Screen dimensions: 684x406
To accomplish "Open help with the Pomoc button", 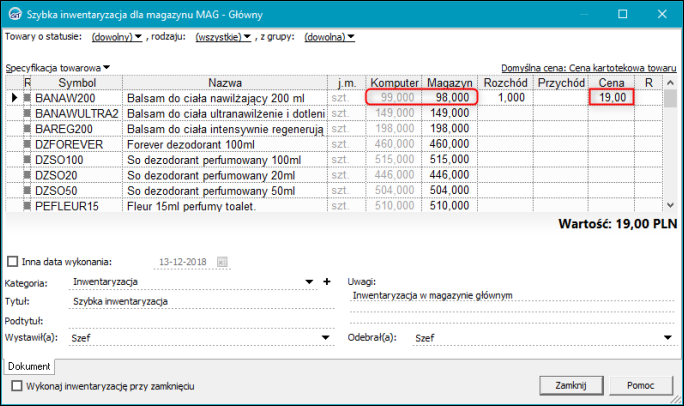I will [x=640, y=386].
